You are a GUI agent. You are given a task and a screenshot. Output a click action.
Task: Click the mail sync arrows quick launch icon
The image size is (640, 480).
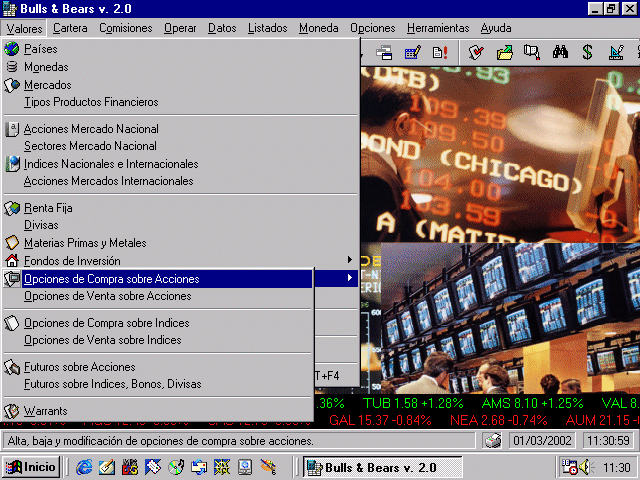coord(199,467)
